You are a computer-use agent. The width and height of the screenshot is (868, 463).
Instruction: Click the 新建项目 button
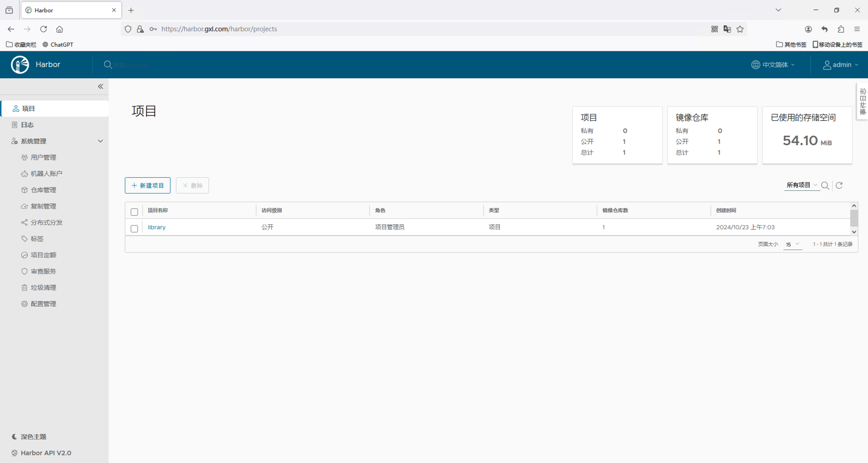[147, 185]
